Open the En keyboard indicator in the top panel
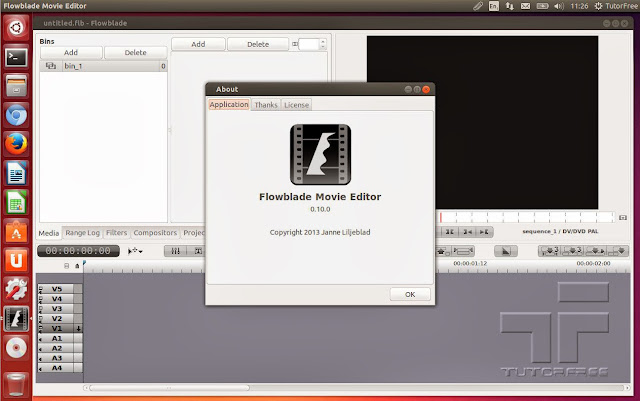Screen dimensions: 640x401 tap(494, 6)
